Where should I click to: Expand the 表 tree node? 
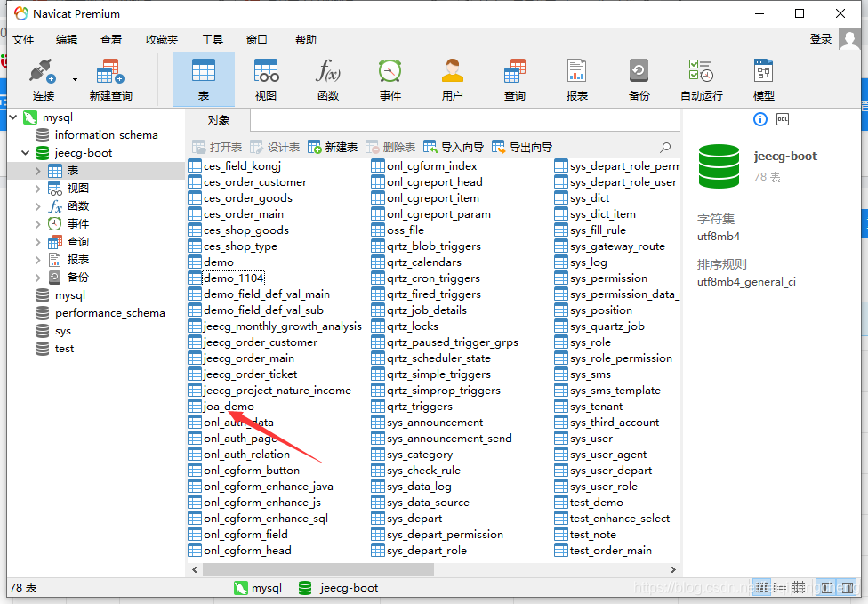click(x=37, y=171)
